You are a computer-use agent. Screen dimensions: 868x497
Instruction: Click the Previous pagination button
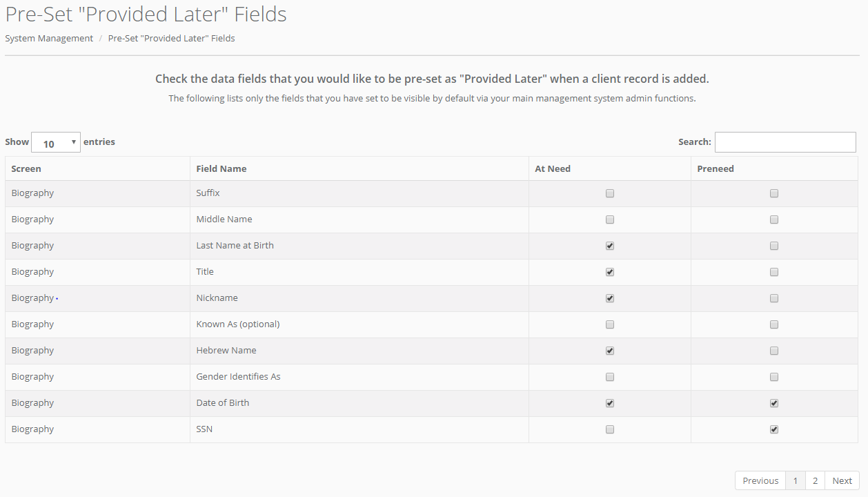coord(760,481)
